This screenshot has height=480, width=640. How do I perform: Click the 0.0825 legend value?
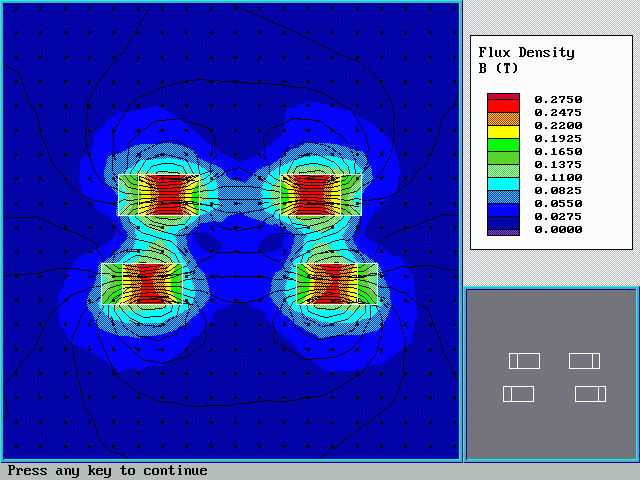(558, 191)
